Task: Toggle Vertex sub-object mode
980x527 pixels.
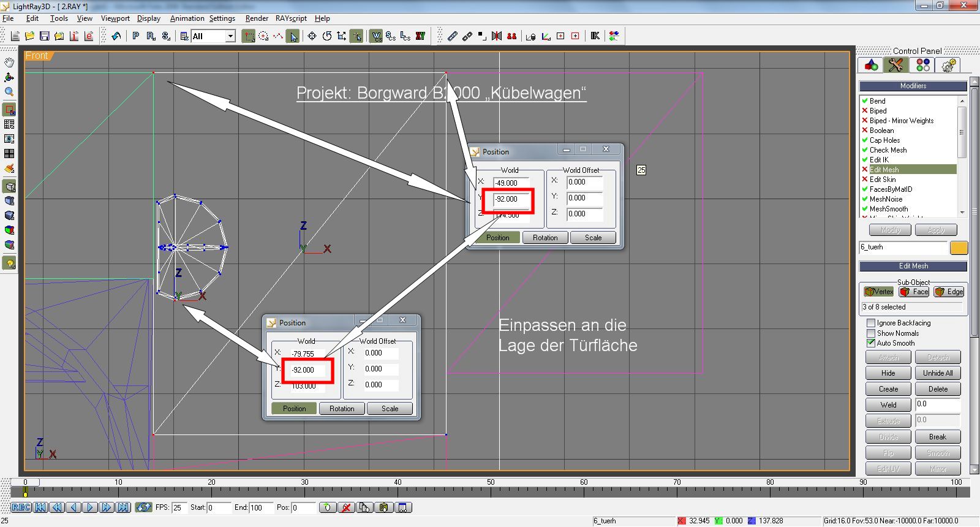Action: coord(879,292)
